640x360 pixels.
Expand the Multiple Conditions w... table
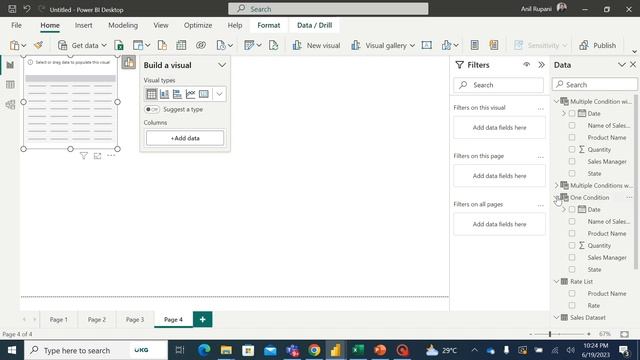(x=556, y=185)
